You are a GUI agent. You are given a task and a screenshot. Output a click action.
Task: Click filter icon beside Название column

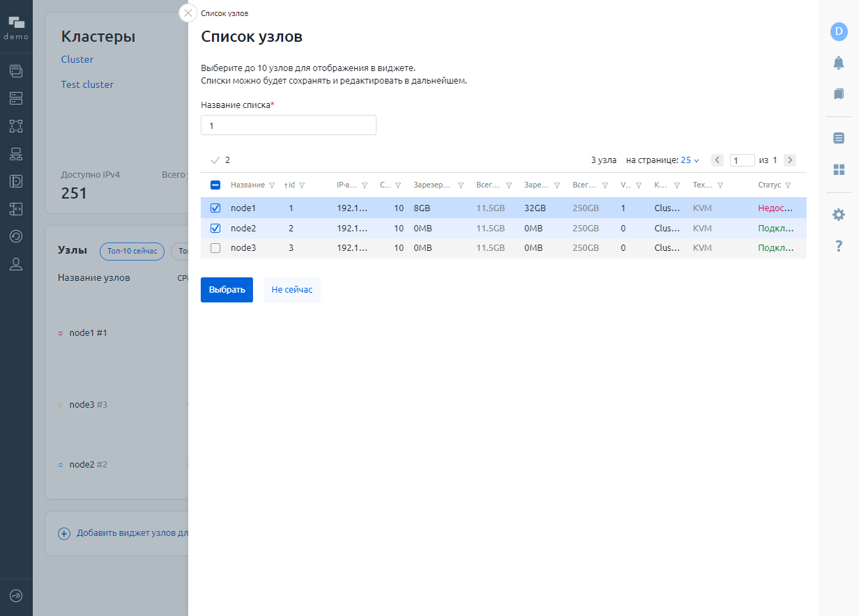(x=272, y=185)
